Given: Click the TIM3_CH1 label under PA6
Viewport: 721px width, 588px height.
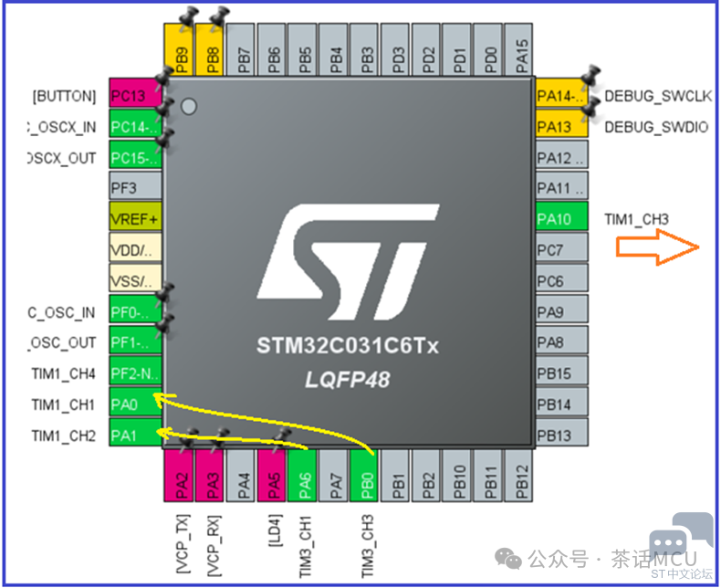Looking at the screenshot, I should pyautogui.click(x=306, y=546).
